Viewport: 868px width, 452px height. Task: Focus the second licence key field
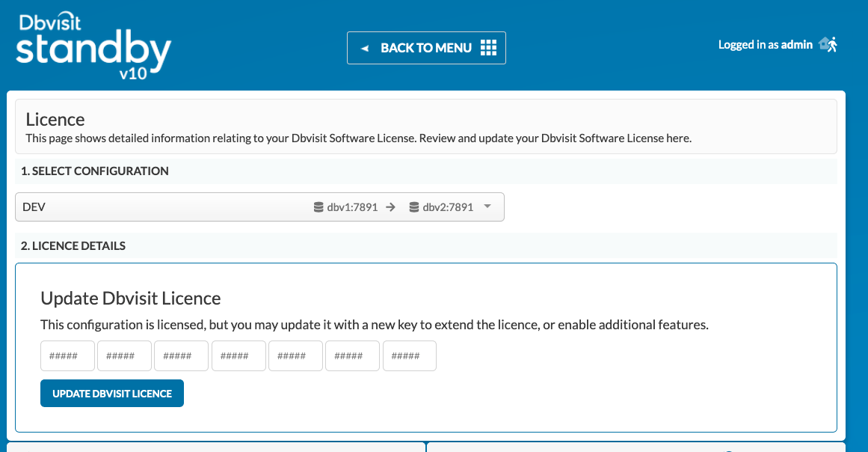click(x=125, y=355)
